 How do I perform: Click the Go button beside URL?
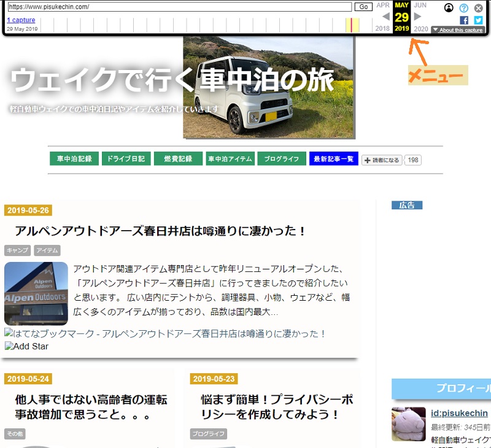tap(363, 7)
